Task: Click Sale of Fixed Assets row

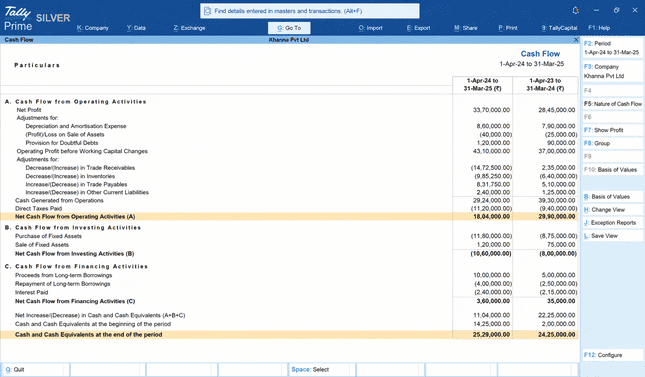Action: 289,245
